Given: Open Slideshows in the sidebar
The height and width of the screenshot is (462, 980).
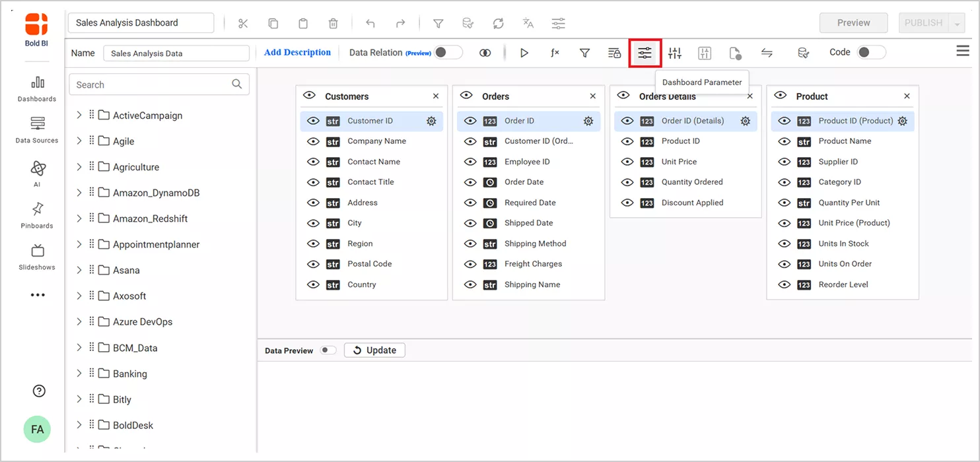Looking at the screenshot, I should [x=38, y=257].
